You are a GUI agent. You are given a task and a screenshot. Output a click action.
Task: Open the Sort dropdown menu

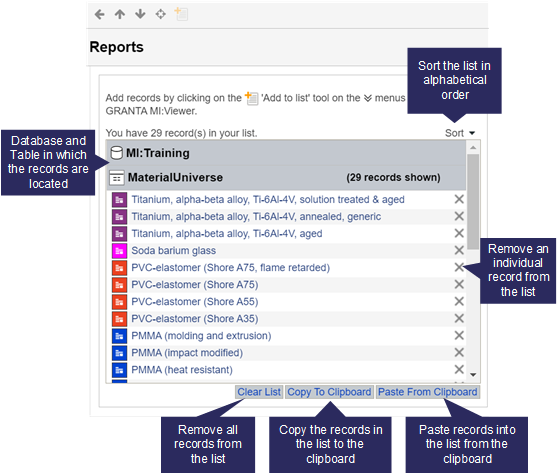point(460,133)
